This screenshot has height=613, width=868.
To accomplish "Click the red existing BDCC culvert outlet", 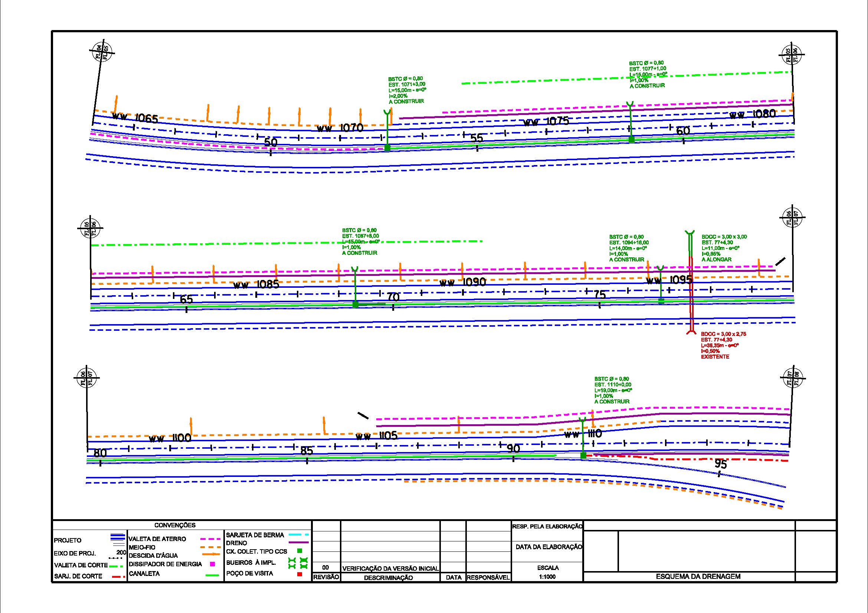I will click(x=692, y=332).
